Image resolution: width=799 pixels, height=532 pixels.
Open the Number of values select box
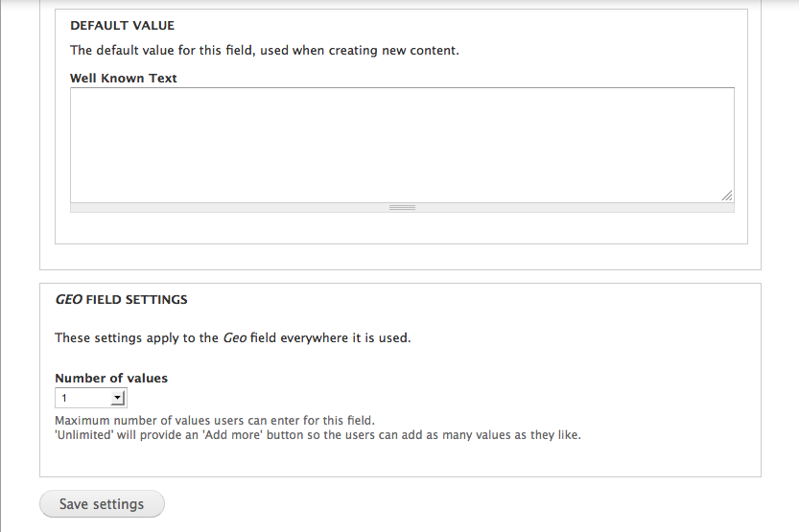91,398
